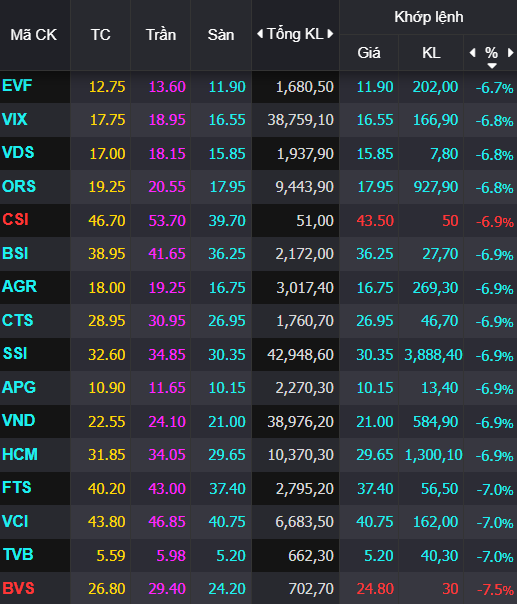Click right arrow beside % column header
The height and width of the screenshot is (604, 517).
tap(510, 53)
